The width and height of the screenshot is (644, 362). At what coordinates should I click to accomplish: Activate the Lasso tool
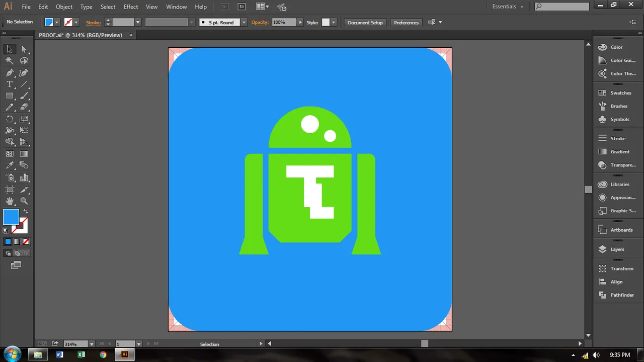pyautogui.click(x=24, y=61)
